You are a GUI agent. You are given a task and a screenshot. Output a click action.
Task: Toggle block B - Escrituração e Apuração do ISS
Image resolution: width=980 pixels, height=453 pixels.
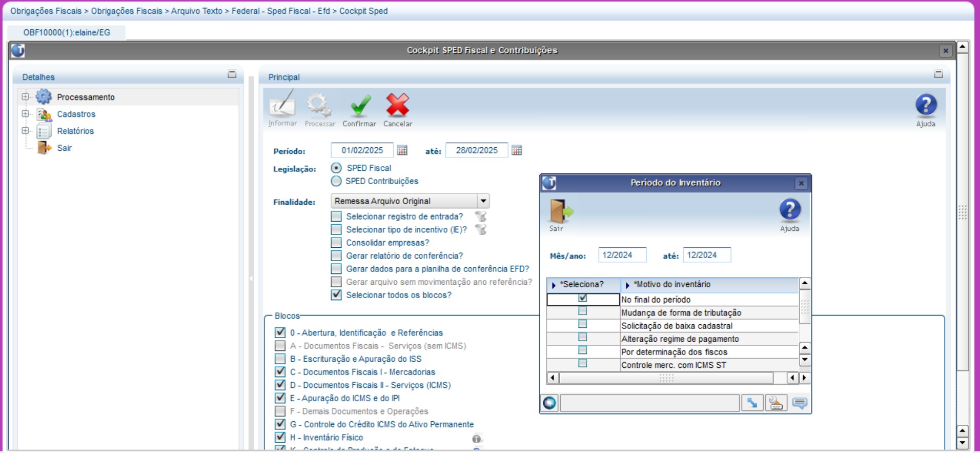[280, 359]
